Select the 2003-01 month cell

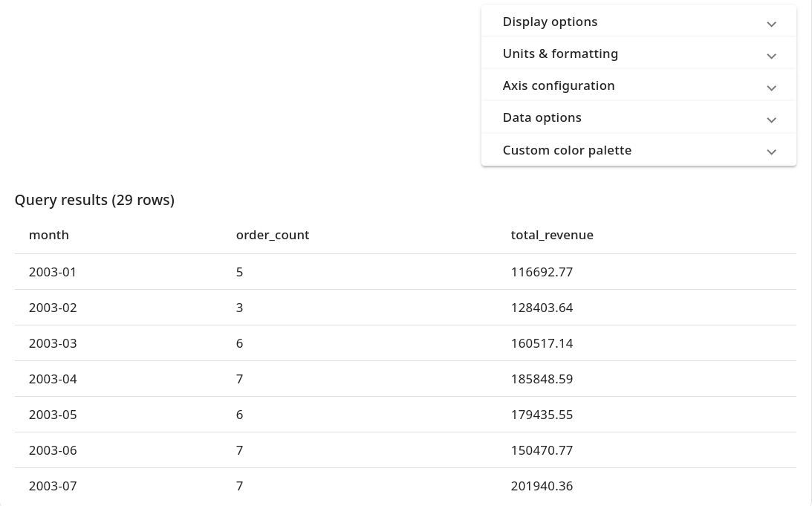click(53, 272)
